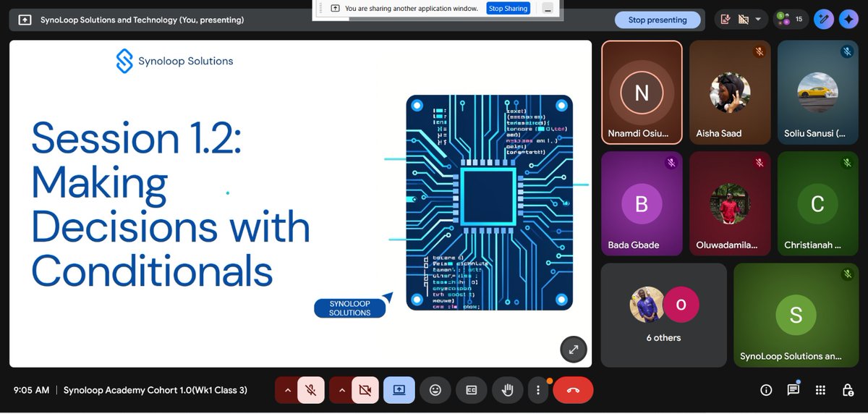This screenshot has height=414, width=868.
Task: Expand the dropdown arrow beside layout icon
Action: tap(758, 20)
